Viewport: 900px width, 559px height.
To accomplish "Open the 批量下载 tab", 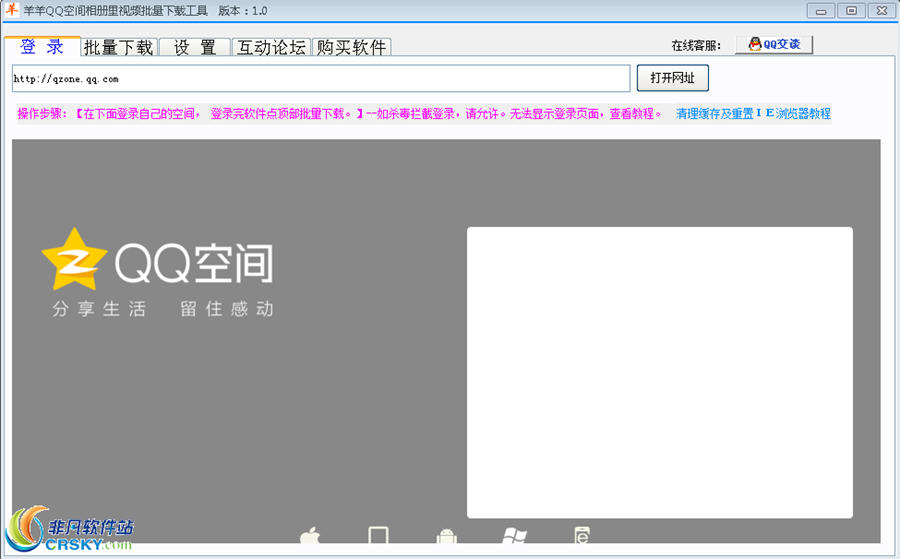I will pos(119,48).
